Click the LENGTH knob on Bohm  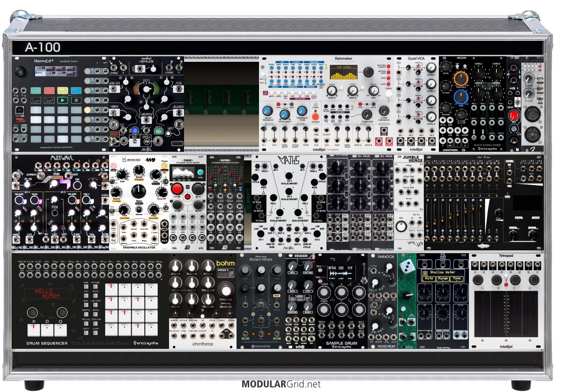coord(175,266)
